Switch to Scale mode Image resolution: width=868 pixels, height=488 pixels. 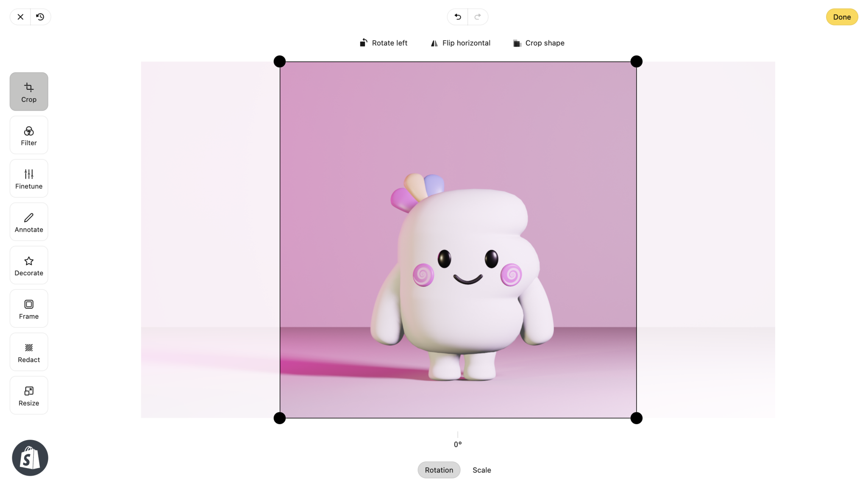coord(481,470)
